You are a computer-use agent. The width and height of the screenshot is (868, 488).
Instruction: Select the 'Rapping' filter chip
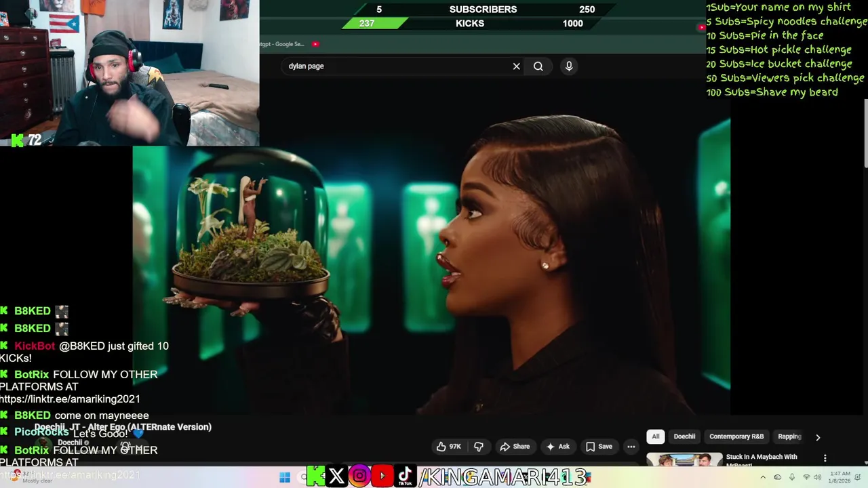pyautogui.click(x=789, y=436)
